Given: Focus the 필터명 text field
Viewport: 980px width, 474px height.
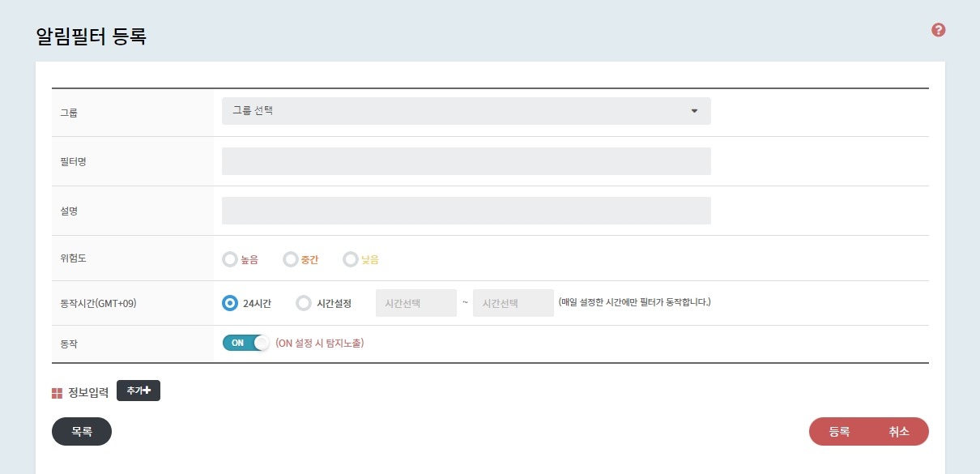Looking at the screenshot, I should tap(466, 161).
